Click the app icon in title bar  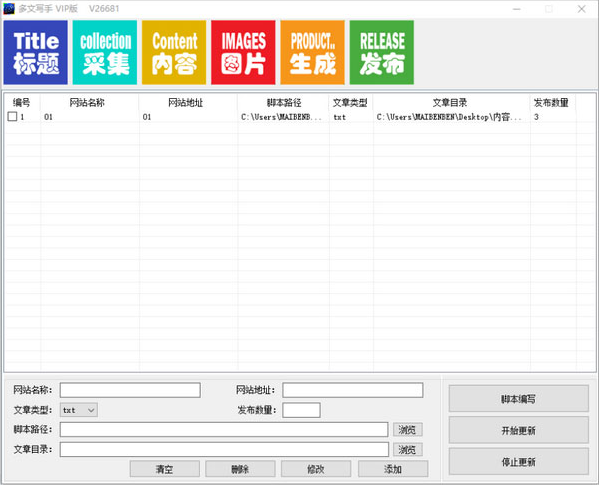[x=9, y=8]
